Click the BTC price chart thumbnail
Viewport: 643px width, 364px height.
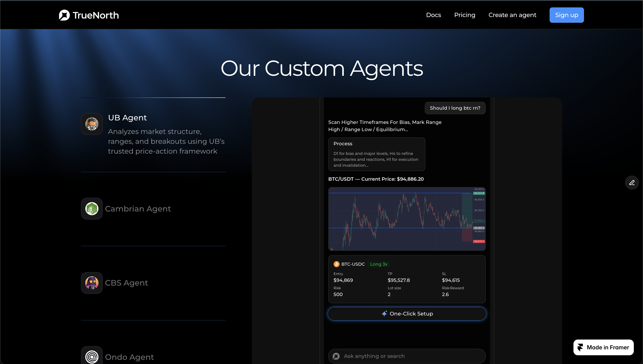click(x=407, y=219)
